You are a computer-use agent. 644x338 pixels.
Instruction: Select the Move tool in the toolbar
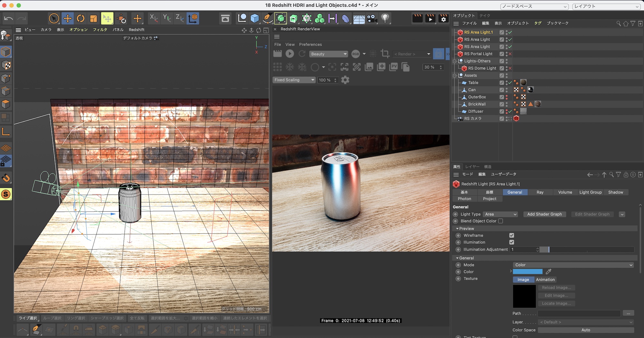68,18
